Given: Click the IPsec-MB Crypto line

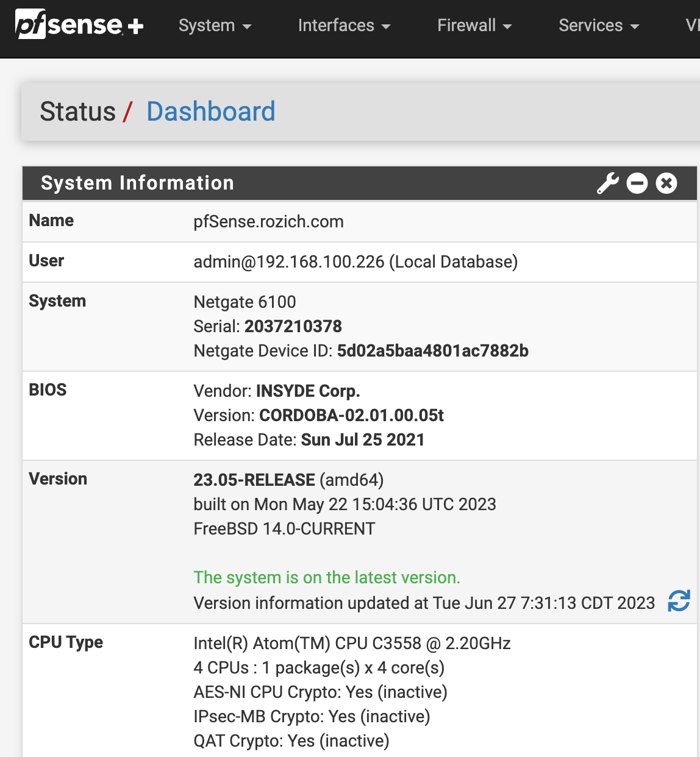Looking at the screenshot, I should click(x=312, y=716).
